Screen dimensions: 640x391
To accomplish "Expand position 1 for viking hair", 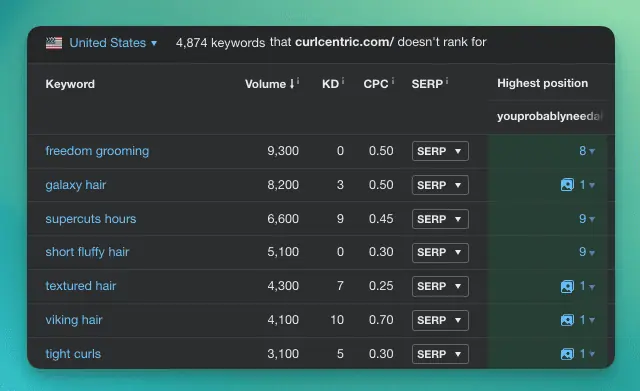I will [x=587, y=320].
